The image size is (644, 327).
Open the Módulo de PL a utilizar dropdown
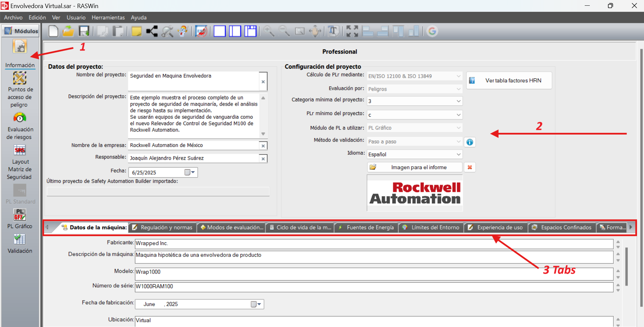(459, 128)
